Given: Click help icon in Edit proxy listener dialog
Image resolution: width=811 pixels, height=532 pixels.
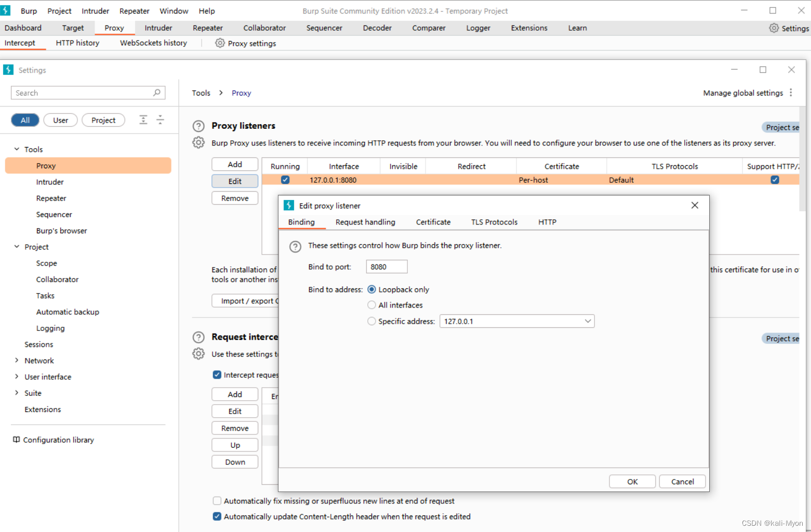Looking at the screenshot, I should point(295,246).
